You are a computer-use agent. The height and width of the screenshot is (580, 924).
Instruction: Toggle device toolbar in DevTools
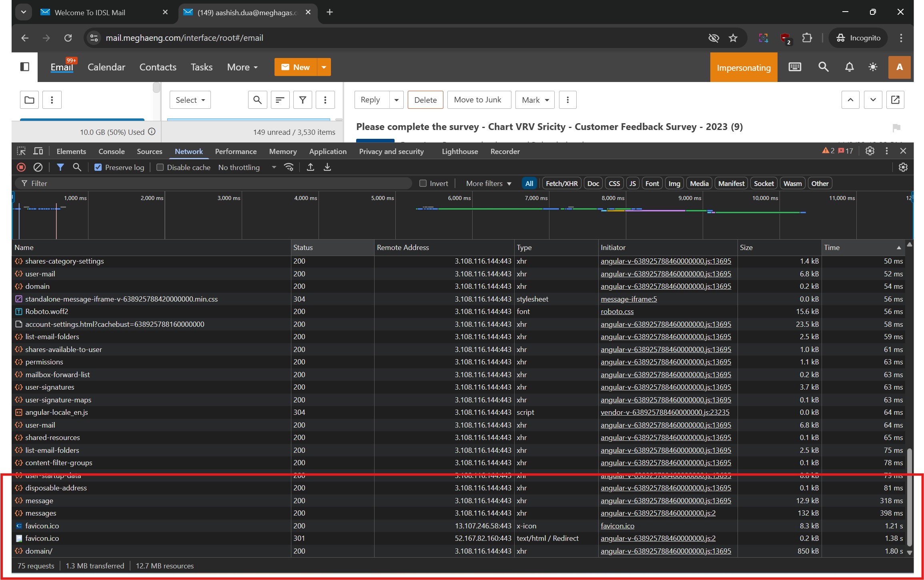point(38,151)
